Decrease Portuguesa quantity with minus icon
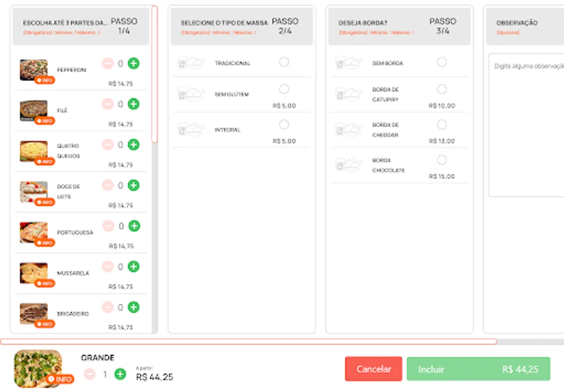Screen dimensions: 564x392 (109, 226)
